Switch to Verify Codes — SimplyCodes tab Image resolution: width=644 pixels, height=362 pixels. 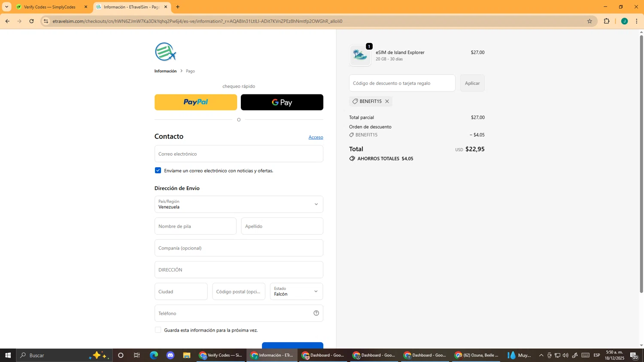52,7
